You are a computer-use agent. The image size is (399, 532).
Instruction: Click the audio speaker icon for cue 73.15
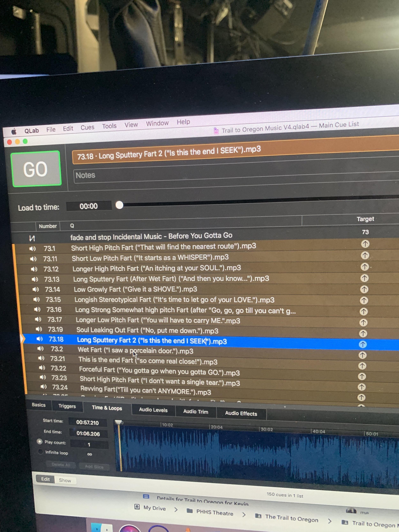(36, 299)
